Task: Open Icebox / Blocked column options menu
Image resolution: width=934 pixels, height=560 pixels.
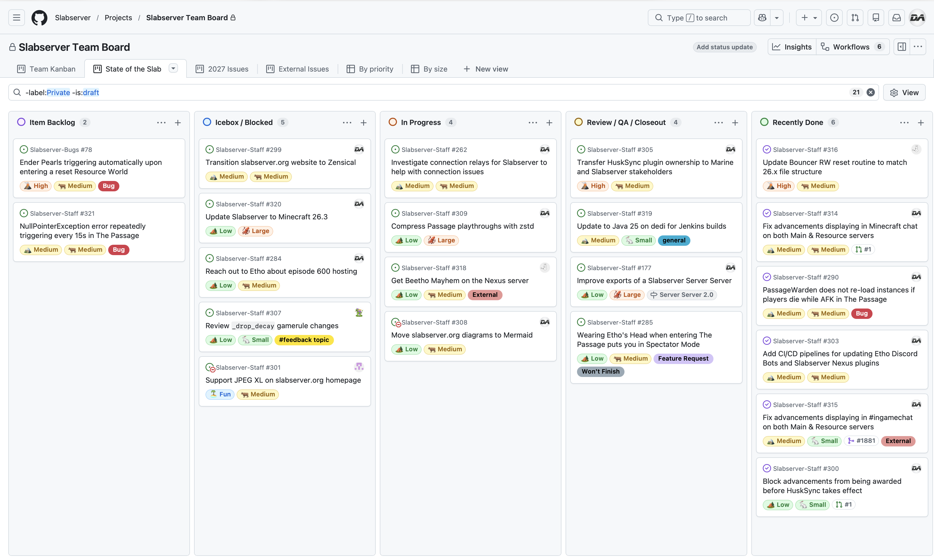Action: (x=347, y=123)
